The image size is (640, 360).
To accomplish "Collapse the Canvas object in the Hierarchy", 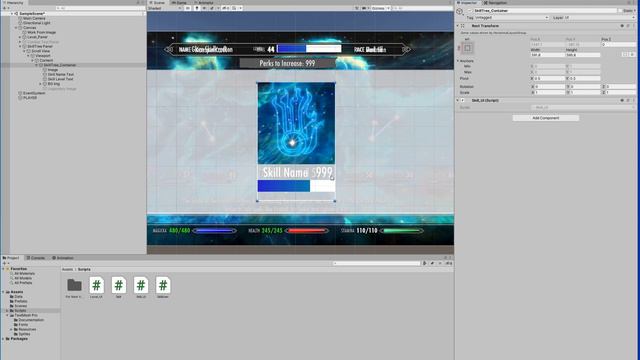I will [x=16, y=28].
